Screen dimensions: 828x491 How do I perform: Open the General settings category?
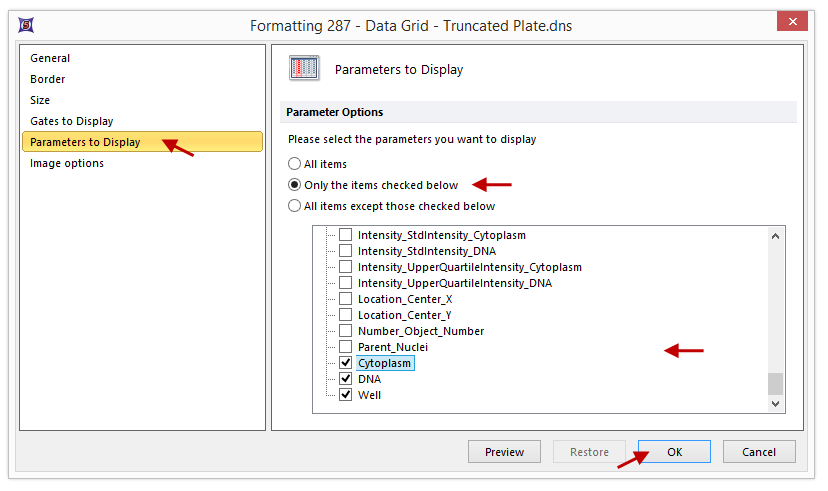point(50,58)
